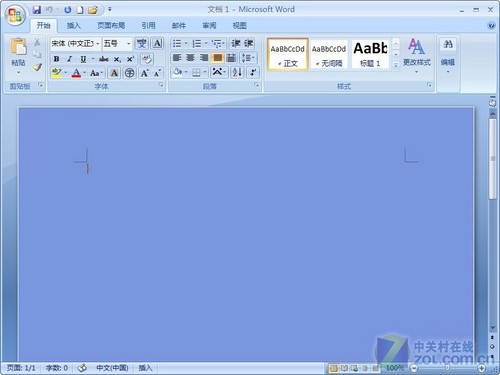Click the Distributed alignment button

231,58
